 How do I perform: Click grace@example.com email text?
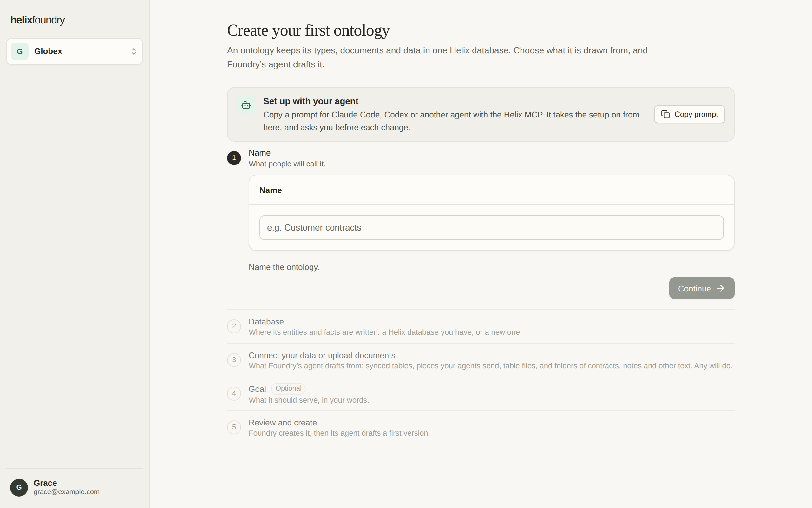point(66,492)
